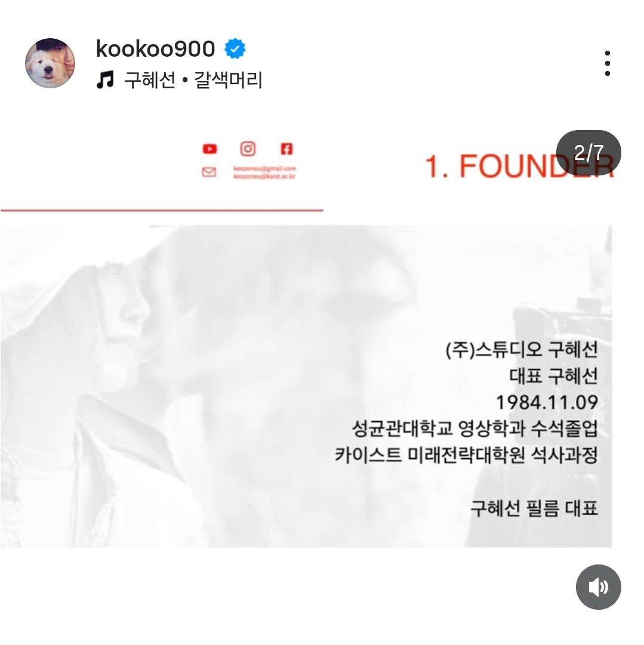
Task: Click the red Instagram icon
Action: pyautogui.click(x=248, y=149)
